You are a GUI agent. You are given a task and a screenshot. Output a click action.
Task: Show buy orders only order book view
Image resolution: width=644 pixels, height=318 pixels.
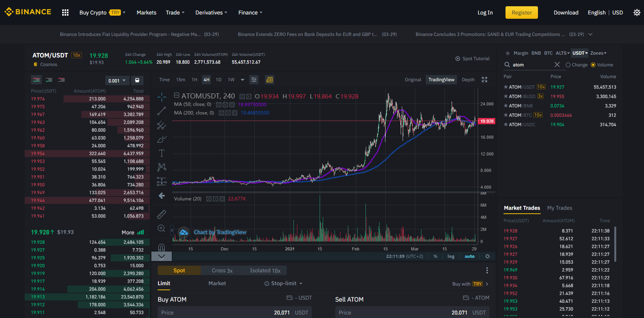click(49, 80)
